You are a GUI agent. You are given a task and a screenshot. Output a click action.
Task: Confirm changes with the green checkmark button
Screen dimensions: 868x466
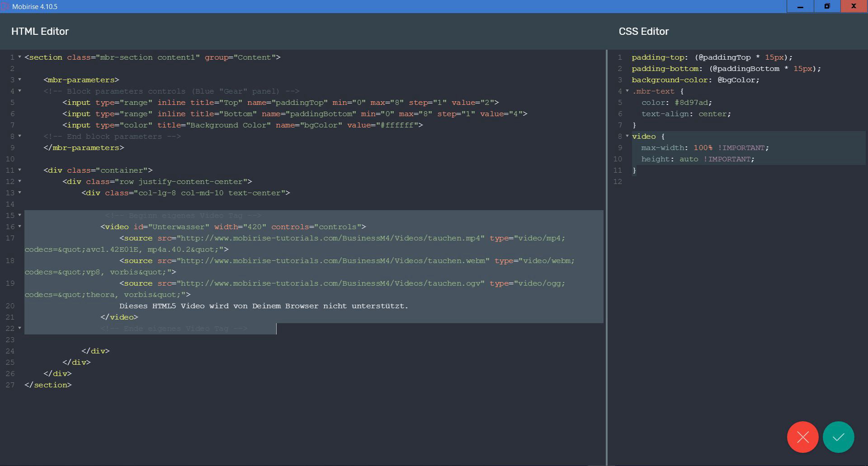[838, 437]
